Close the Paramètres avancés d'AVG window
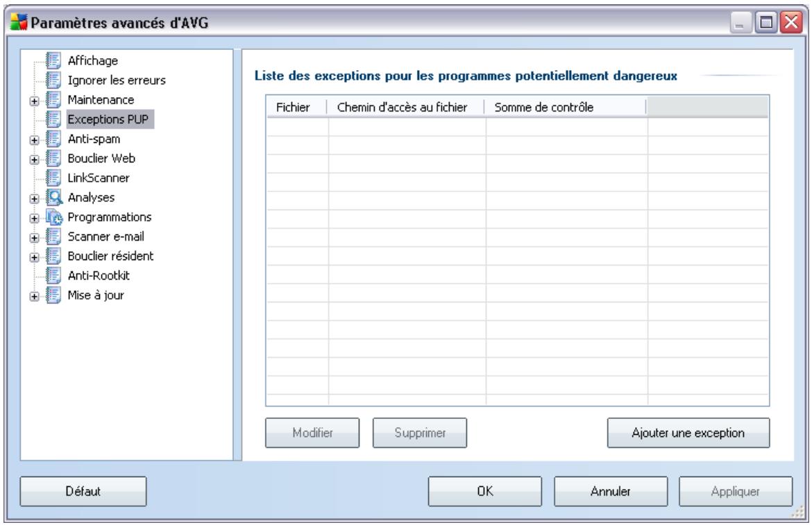Viewport: 812px width, 525px height. point(791,23)
